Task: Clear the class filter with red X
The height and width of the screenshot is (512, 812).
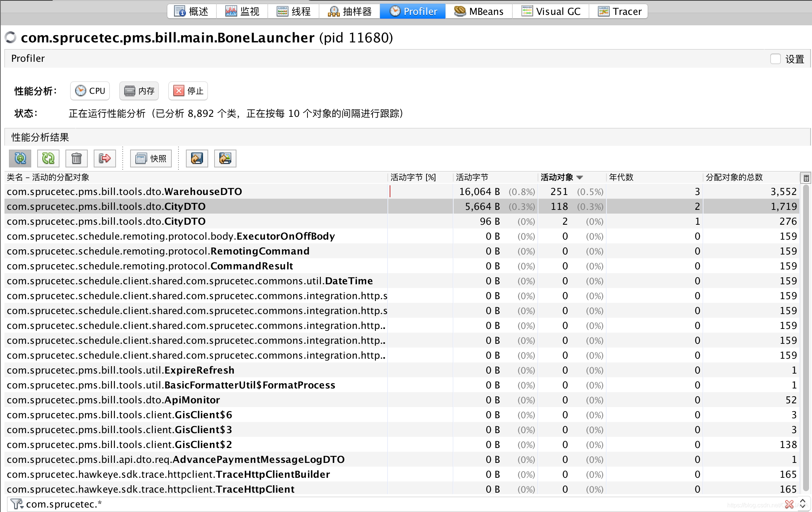Action: coord(789,504)
